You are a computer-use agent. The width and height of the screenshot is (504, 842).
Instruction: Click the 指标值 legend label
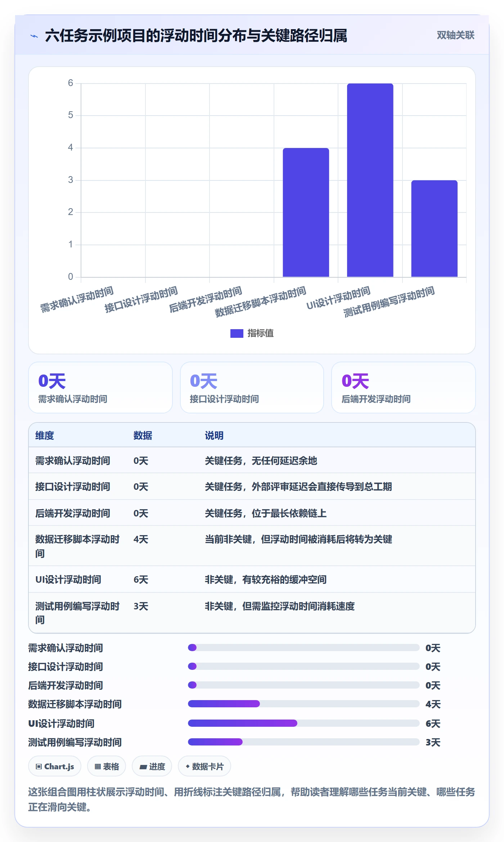pyautogui.click(x=260, y=333)
